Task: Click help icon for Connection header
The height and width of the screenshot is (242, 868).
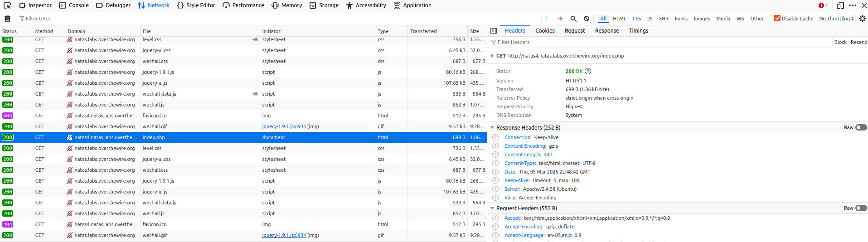Action: pos(495,137)
